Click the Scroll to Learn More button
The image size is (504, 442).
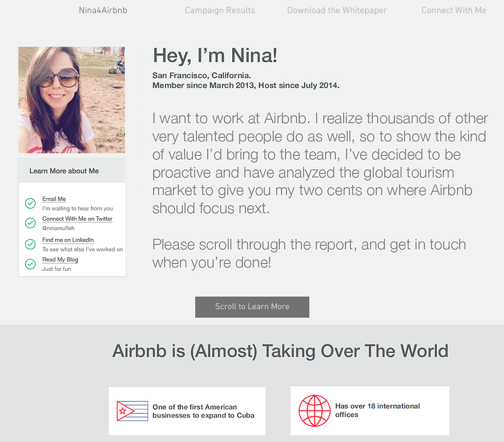(252, 307)
